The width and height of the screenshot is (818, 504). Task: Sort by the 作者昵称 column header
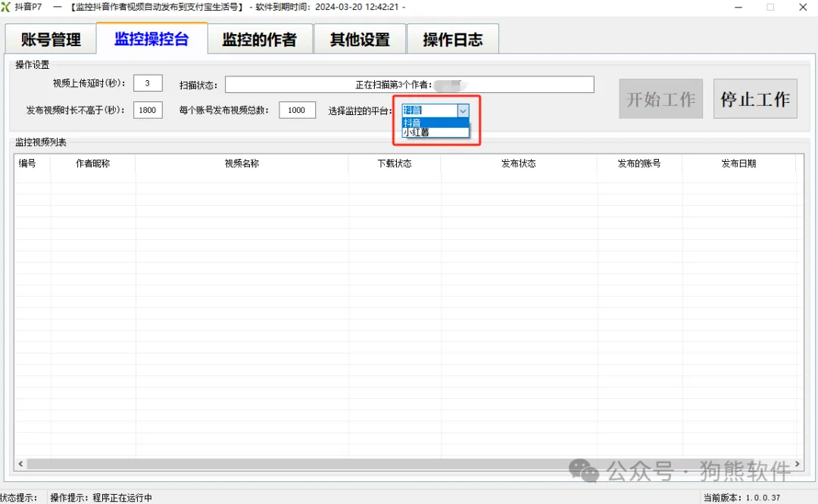(93, 163)
